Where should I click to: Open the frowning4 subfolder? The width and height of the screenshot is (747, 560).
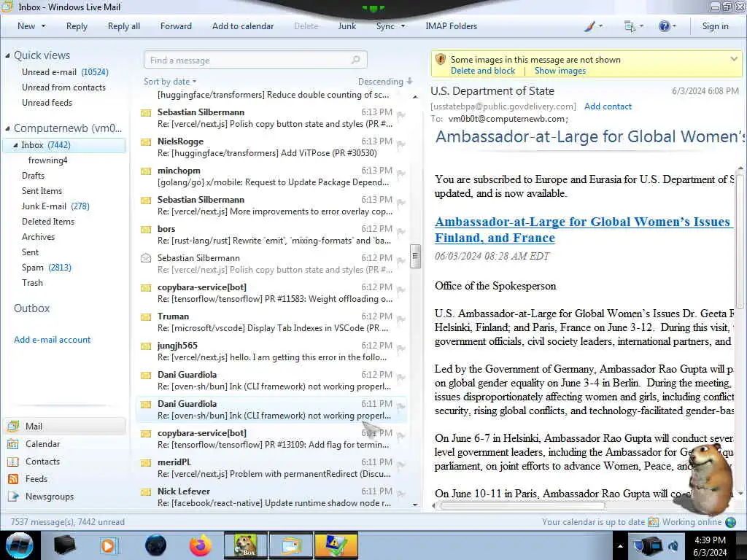click(x=47, y=160)
